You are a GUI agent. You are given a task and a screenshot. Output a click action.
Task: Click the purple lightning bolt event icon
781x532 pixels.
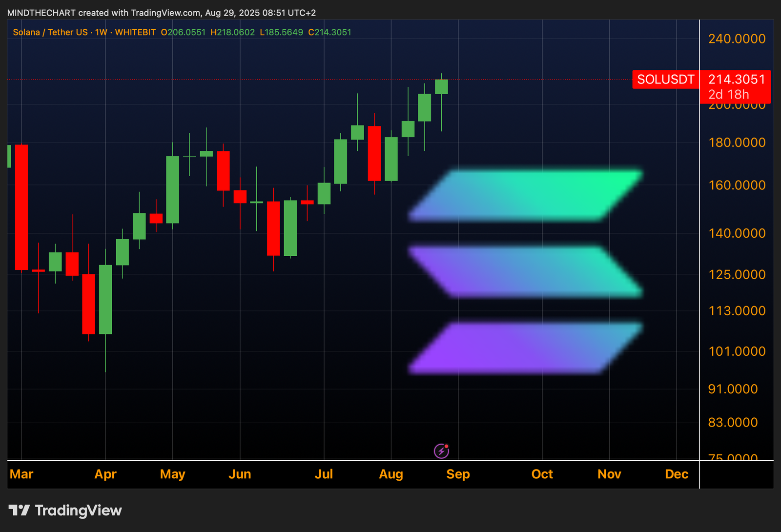(x=441, y=451)
